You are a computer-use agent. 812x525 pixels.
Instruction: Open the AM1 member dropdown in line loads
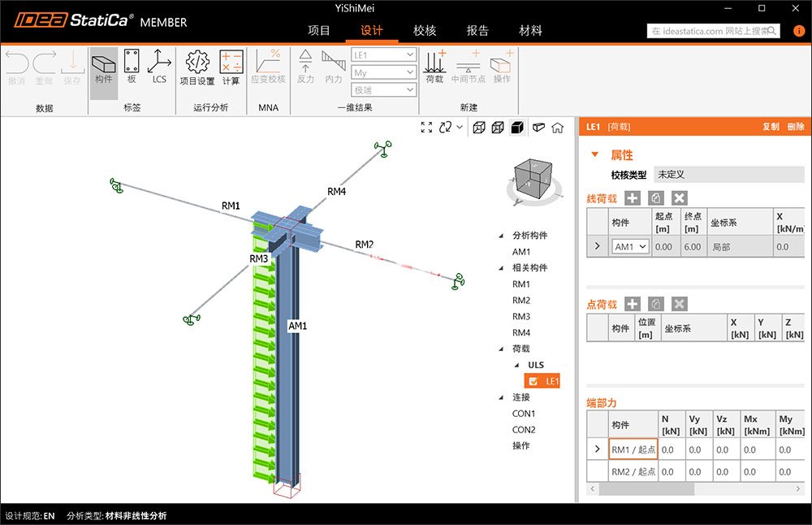(x=630, y=247)
